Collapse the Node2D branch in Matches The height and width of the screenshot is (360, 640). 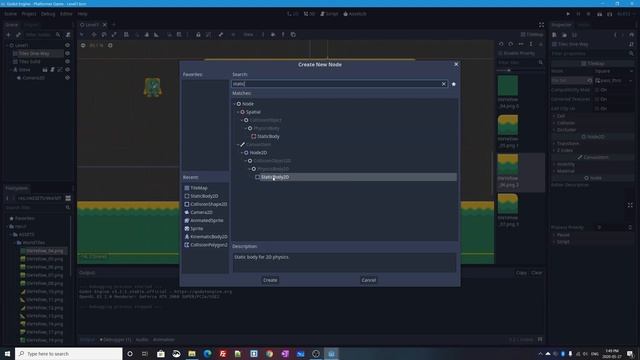(x=242, y=153)
